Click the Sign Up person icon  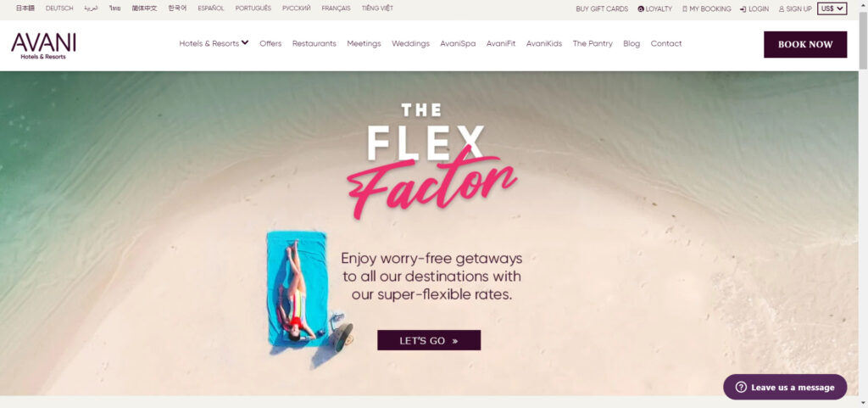tap(782, 8)
